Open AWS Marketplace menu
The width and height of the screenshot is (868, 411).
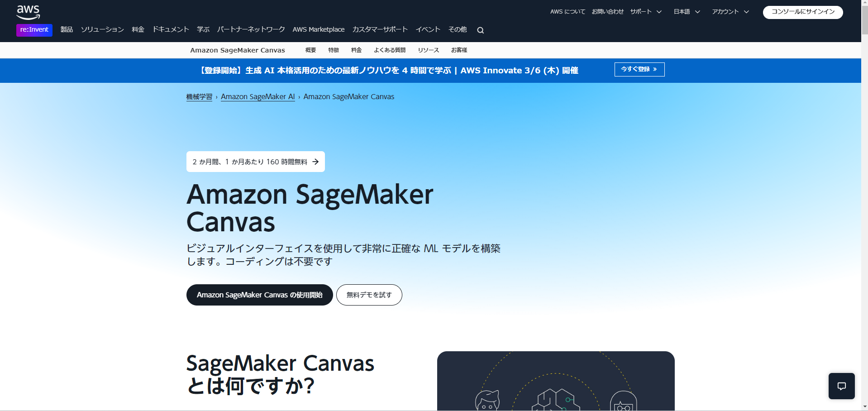(x=319, y=29)
